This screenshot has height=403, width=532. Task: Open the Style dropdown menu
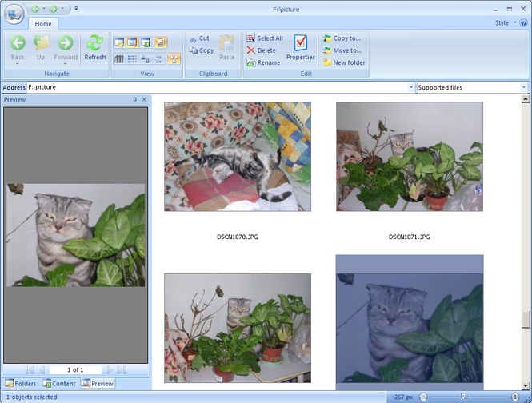coord(506,23)
